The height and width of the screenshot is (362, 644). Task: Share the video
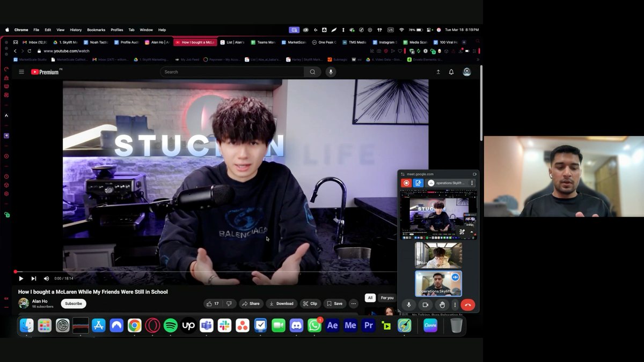pyautogui.click(x=251, y=304)
